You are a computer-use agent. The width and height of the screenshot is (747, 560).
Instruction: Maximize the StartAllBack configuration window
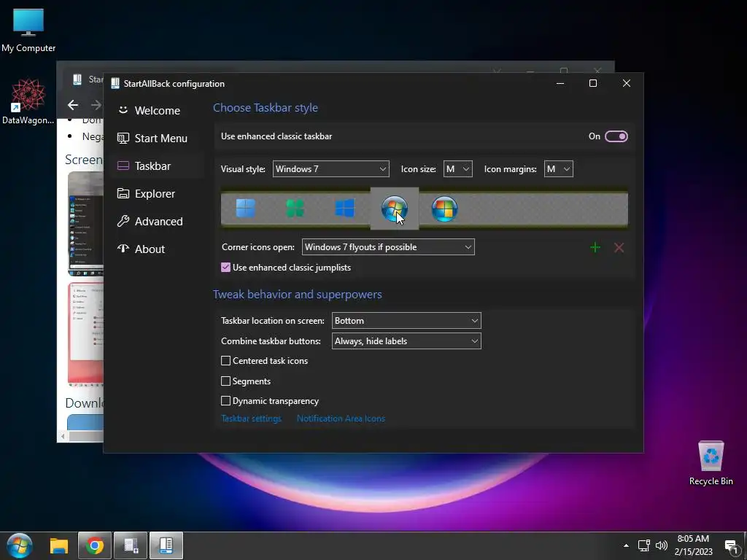(x=593, y=83)
